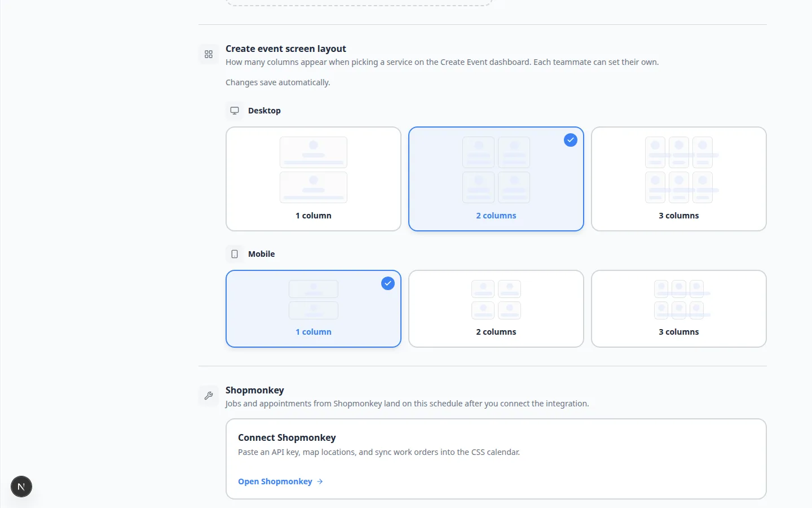Select Desktop 2 columns layout card
812x508 pixels.
pyautogui.click(x=496, y=179)
